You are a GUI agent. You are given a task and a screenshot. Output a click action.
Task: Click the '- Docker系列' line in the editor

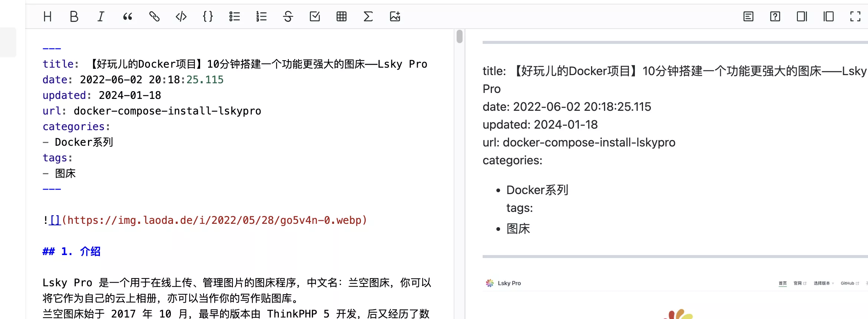(x=78, y=142)
